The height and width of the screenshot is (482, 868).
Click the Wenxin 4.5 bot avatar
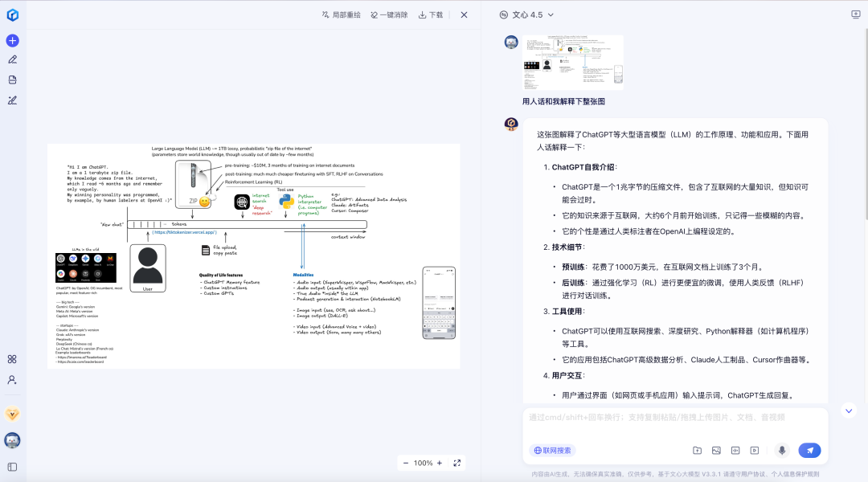[x=511, y=124]
